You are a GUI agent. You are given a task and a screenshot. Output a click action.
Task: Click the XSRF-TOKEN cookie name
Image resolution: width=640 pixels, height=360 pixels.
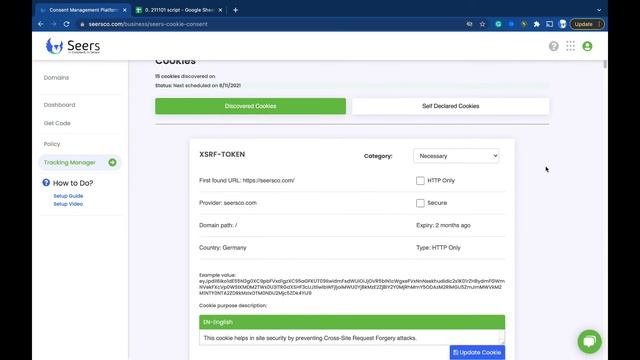(x=222, y=154)
